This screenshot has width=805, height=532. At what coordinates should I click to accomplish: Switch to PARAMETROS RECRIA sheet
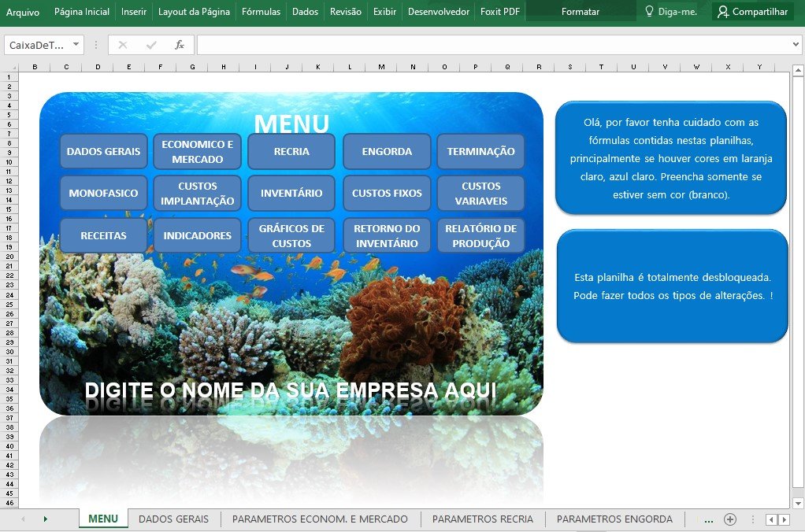483,519
